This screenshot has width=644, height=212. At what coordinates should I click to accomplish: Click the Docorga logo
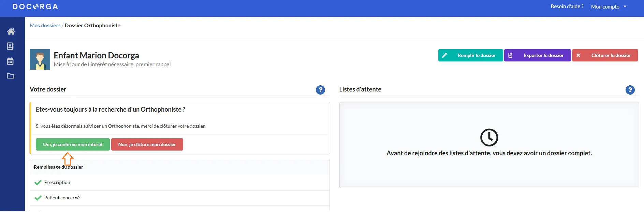[35, 6]
